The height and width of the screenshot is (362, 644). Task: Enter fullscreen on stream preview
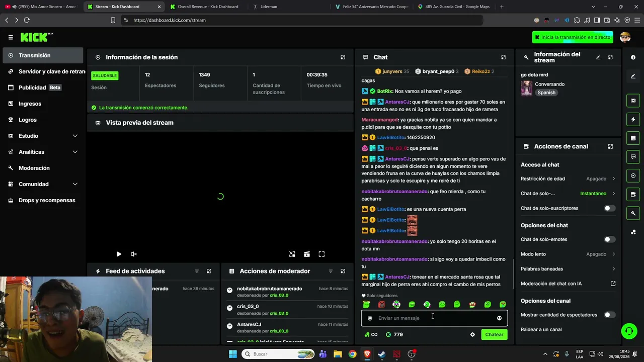[x=321, y=254]
